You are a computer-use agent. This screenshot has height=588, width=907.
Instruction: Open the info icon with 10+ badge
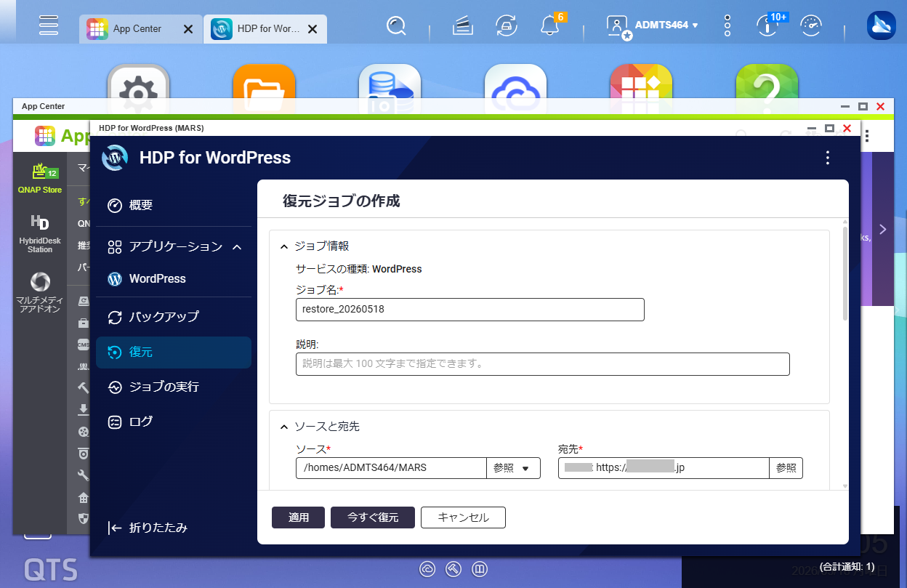pyautogui.click(x=767, y=25)
